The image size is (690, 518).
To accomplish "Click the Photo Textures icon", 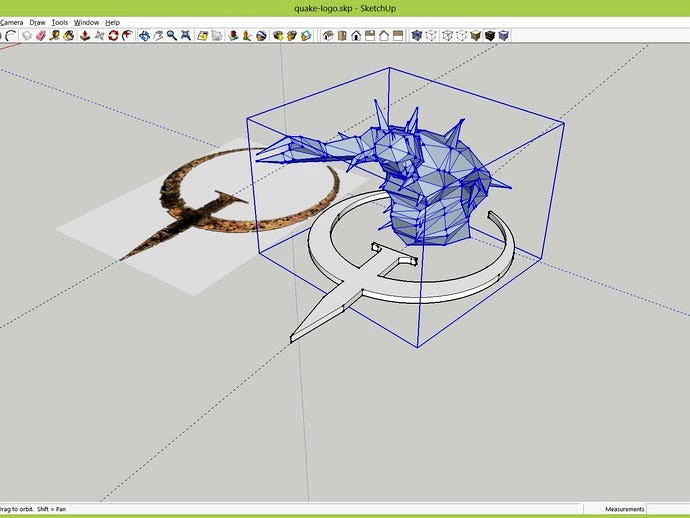I will pos(247,36).
